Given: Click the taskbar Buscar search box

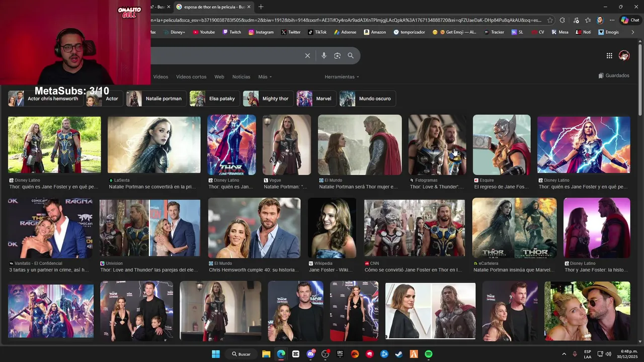Looking at the screenshot, I should pyautogui.click(x=241, y=354).
